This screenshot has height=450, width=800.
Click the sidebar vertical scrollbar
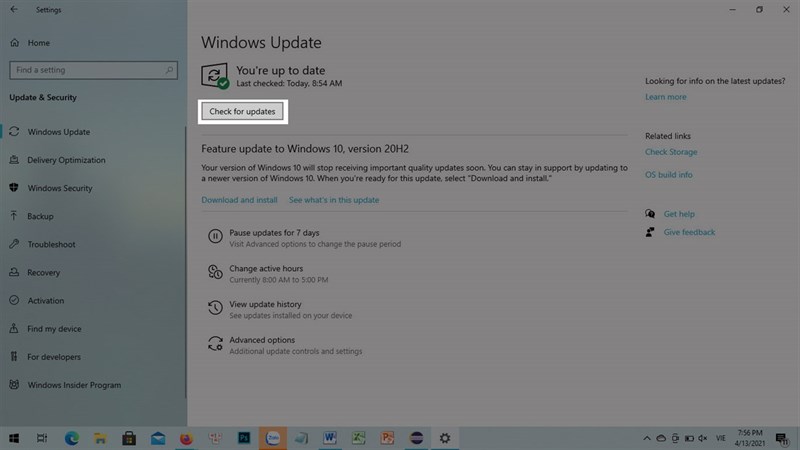coord(186,263)
